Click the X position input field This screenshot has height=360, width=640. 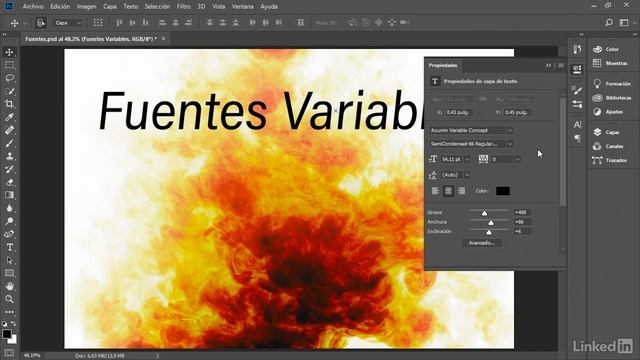[459, 112]
